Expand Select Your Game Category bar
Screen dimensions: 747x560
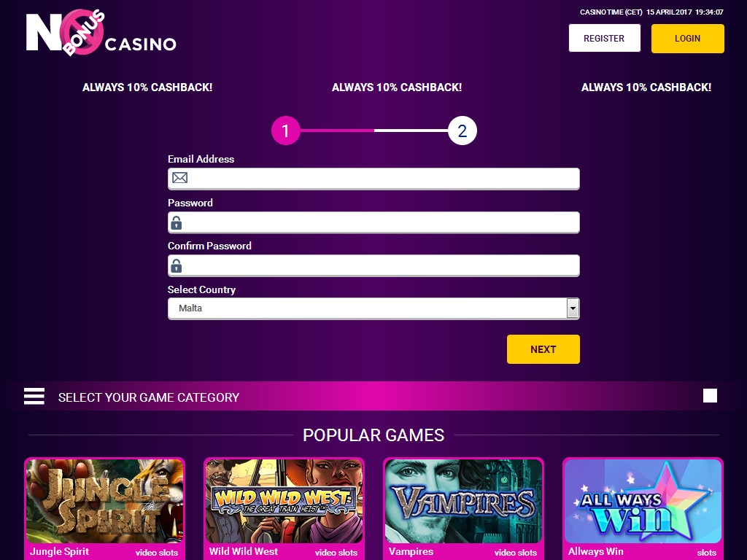(373, 396)
